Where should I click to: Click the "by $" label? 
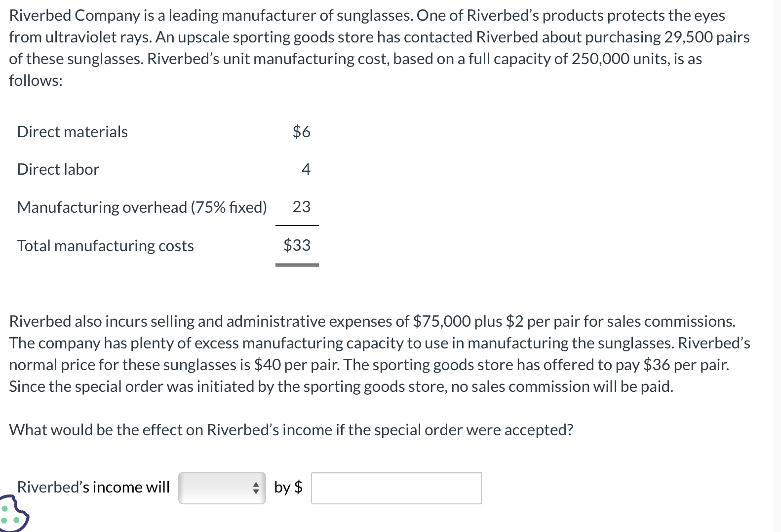tap(288, 487)
